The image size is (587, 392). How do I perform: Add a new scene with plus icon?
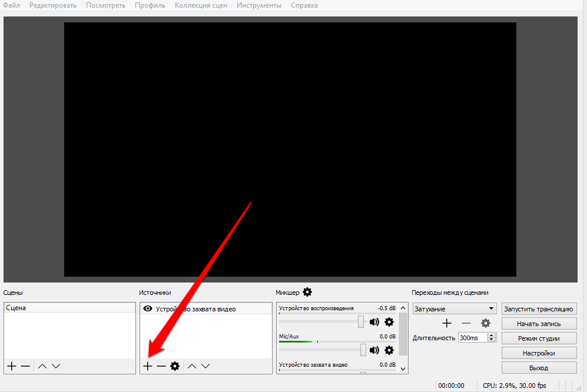tap(12, 366)
